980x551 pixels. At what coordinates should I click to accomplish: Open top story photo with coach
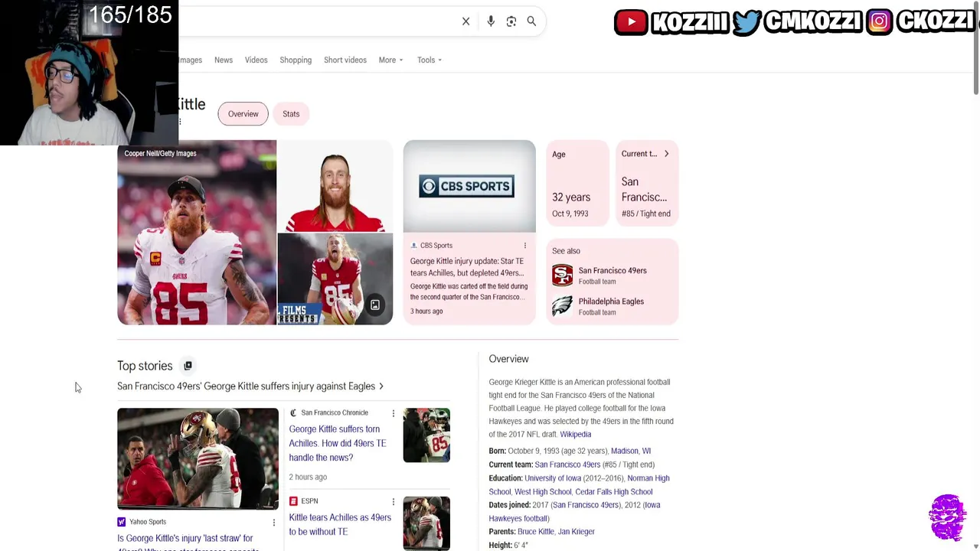tap(198, 458)
